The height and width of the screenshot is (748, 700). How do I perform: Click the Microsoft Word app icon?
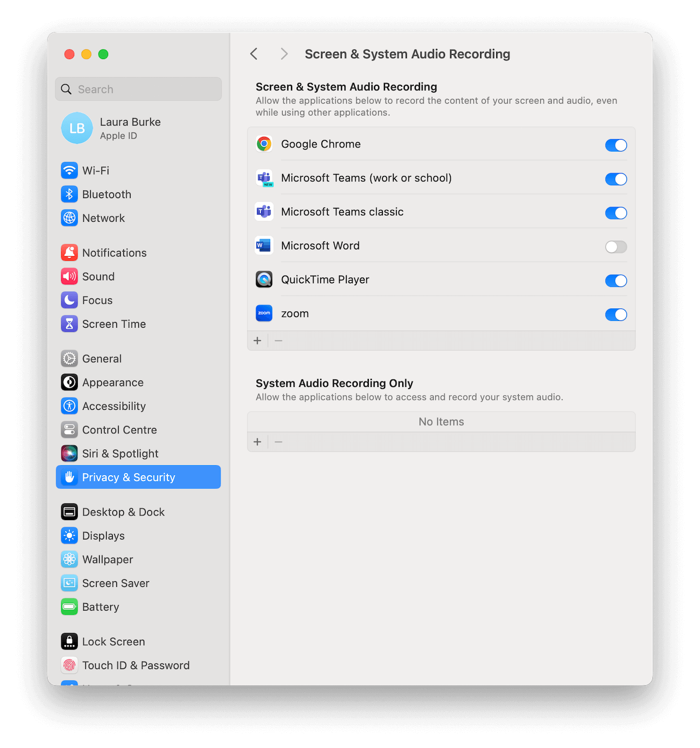pyautogui.click(x=264, y=246)
